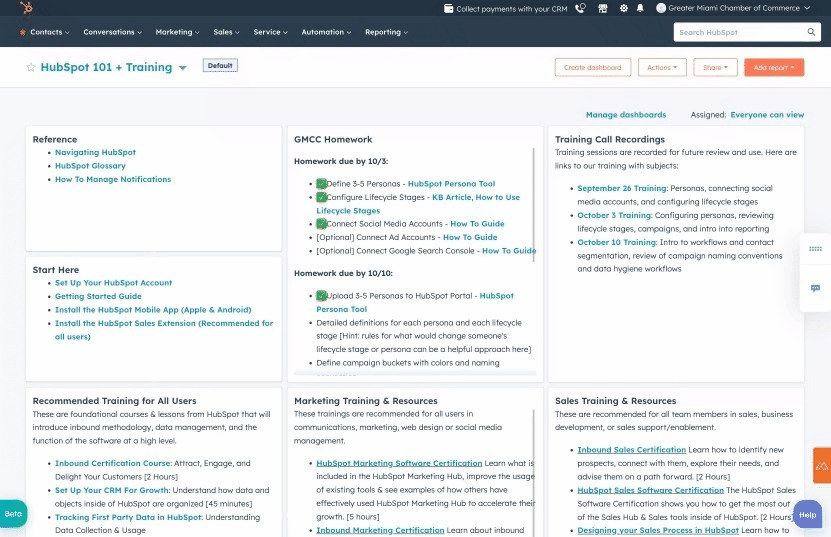Expand the Conversations menu
Screen dimensions: 831x537
click(112, 32)
